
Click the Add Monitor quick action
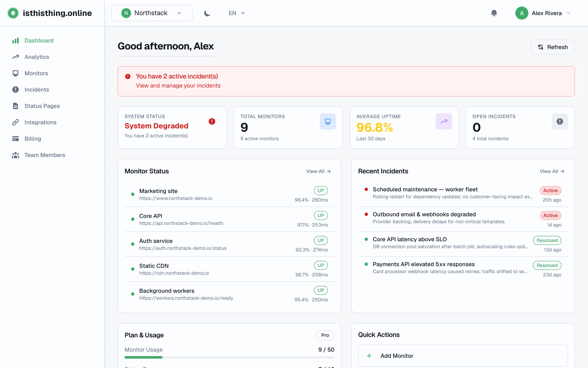tap(463, 356)
